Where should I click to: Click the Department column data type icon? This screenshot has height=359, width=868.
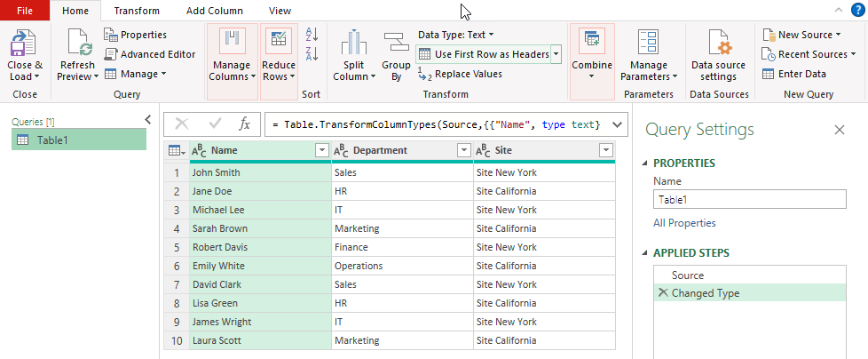[x=341, y=151]
